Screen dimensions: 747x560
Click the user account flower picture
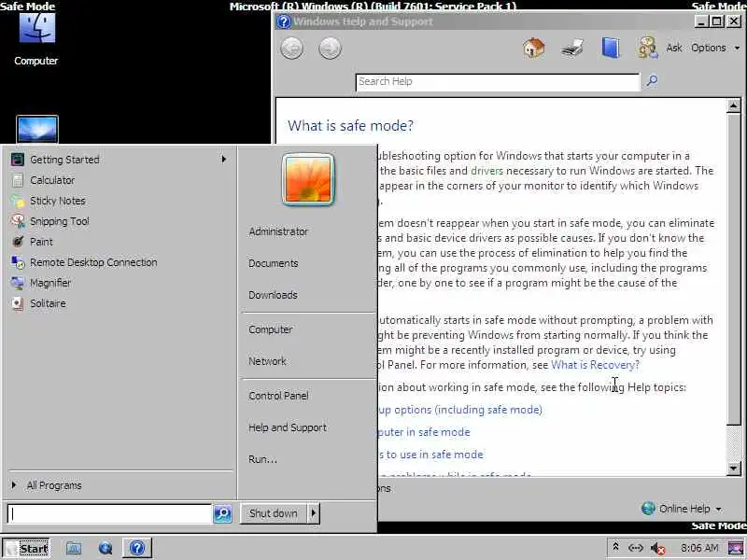point(308,179)
